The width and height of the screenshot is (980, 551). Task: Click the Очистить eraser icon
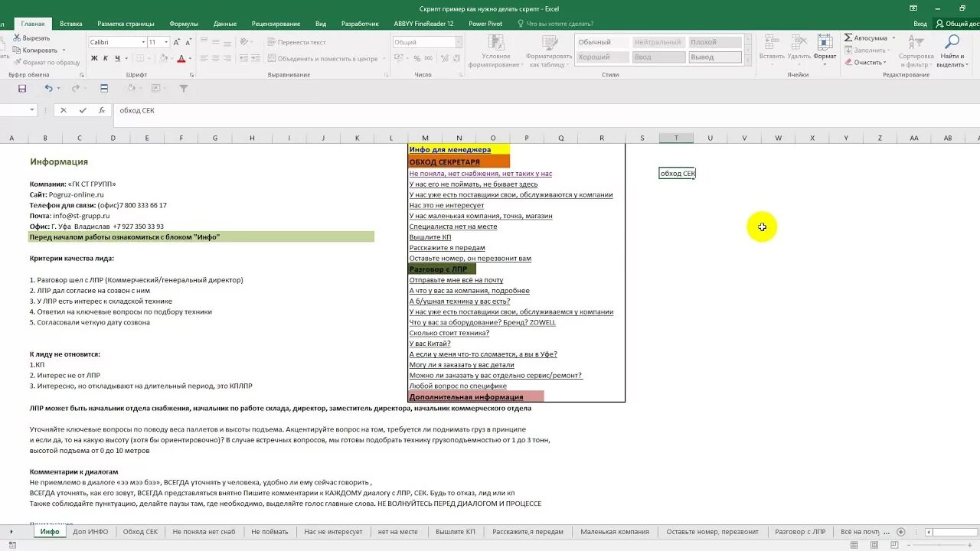coord(849,62)
